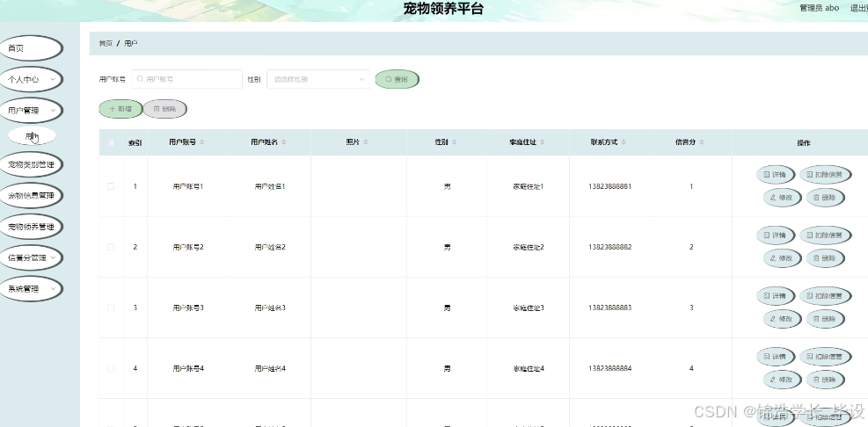Open 详情 for 用户账号4
Image resolution: width=868 pixels, height=427 pixels.
tap(776, 358)
